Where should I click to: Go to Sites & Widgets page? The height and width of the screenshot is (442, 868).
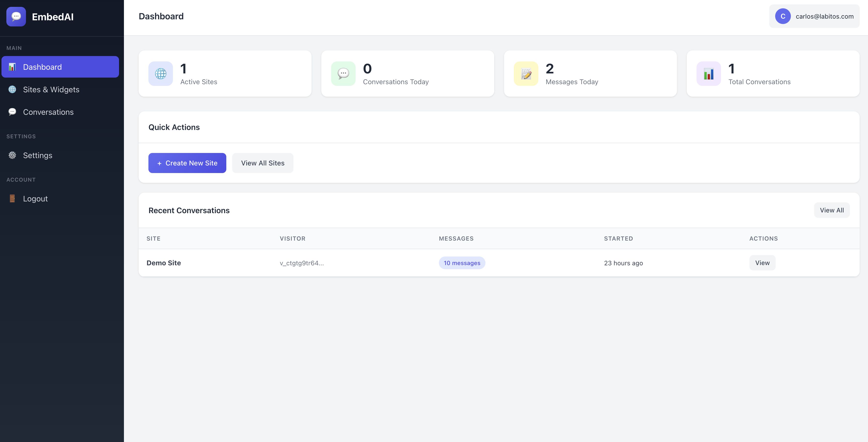pos(51,90)
